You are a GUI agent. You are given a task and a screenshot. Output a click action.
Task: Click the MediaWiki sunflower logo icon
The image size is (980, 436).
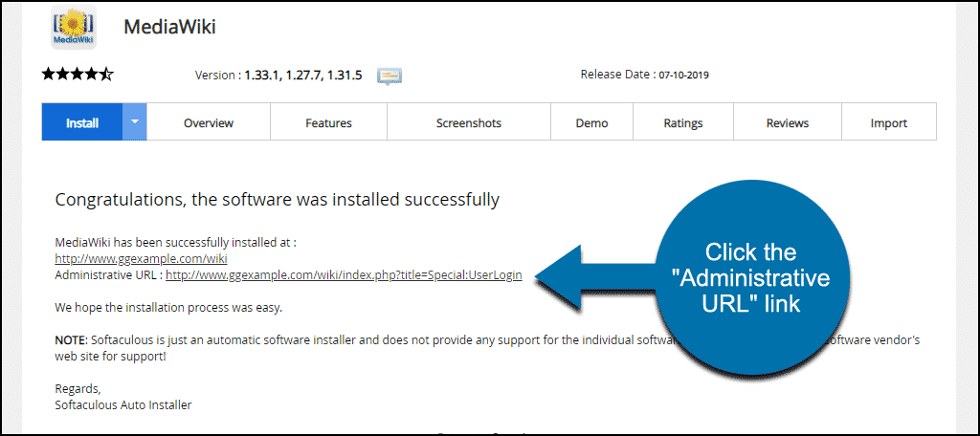click(x=73, y=27)
